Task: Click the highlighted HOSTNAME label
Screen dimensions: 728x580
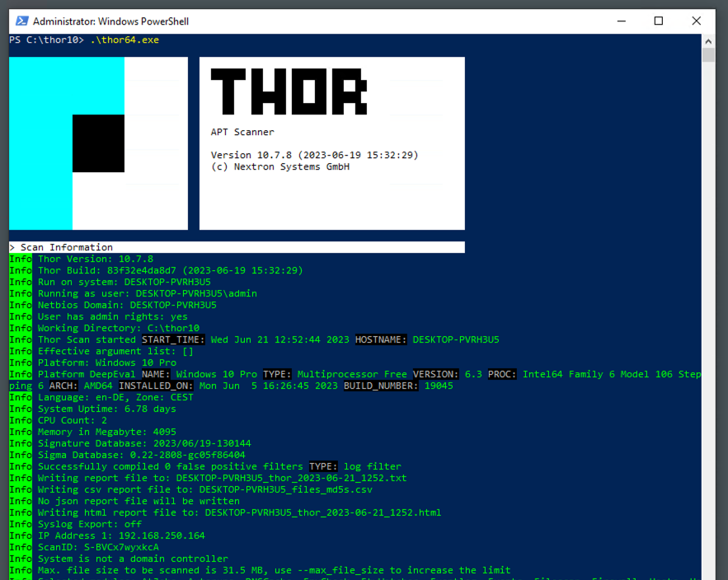Action: [x=381, y=339]
